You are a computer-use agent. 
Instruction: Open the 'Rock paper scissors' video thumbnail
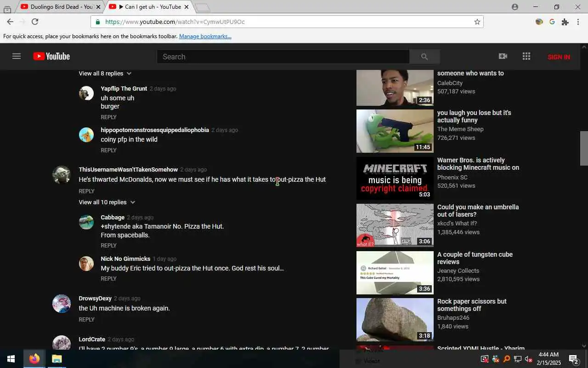[x=395, y=320]
